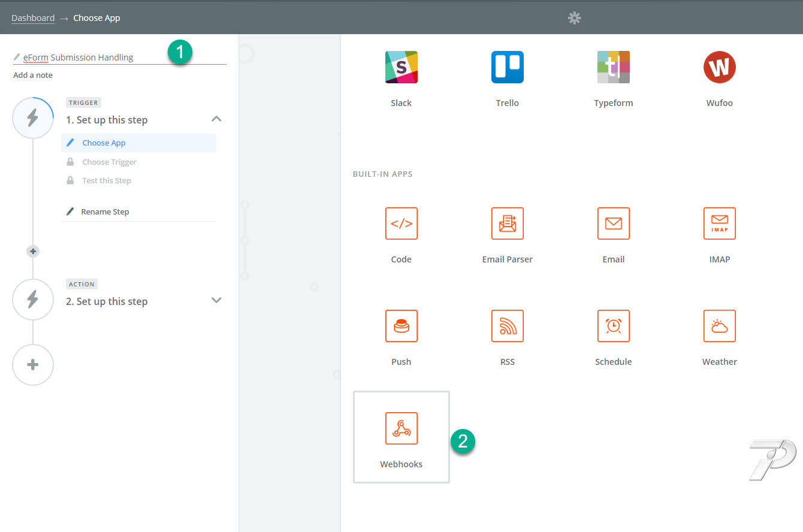Choose the Code built-in app icon

[x=401, y=223]
